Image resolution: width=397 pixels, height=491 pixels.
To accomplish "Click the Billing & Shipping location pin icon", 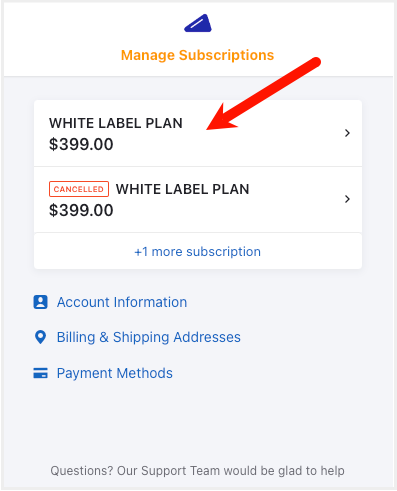I will tap(40, 337).
